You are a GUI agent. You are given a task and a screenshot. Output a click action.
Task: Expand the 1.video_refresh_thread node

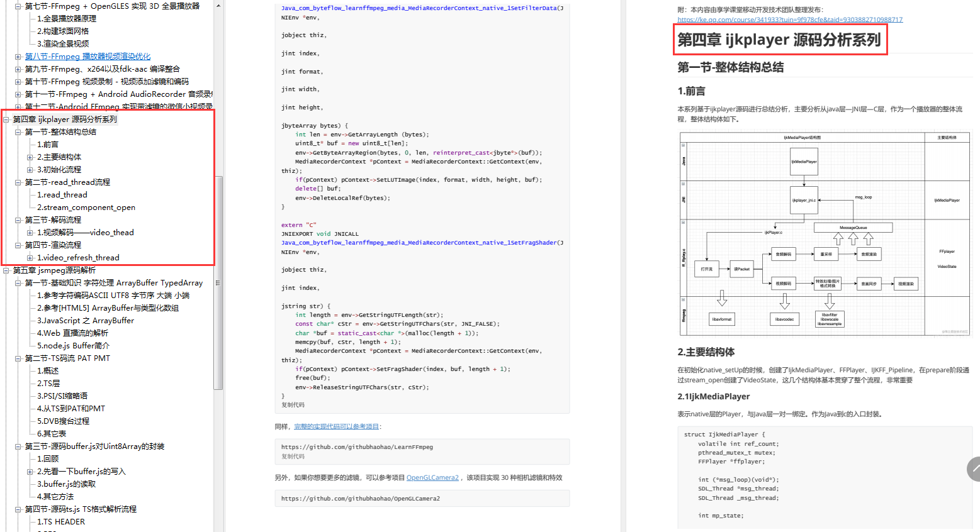pyautogui.click(x=30, y=258)
